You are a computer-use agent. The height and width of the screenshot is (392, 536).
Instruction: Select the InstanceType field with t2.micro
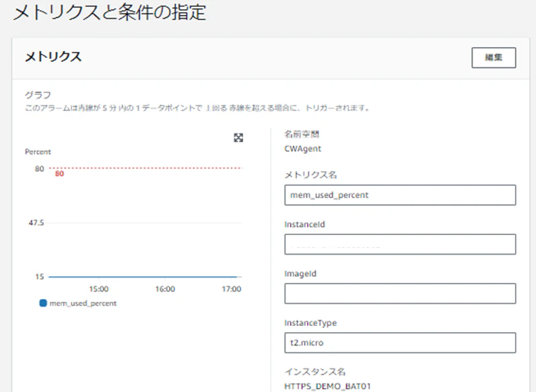click(400, 343)
